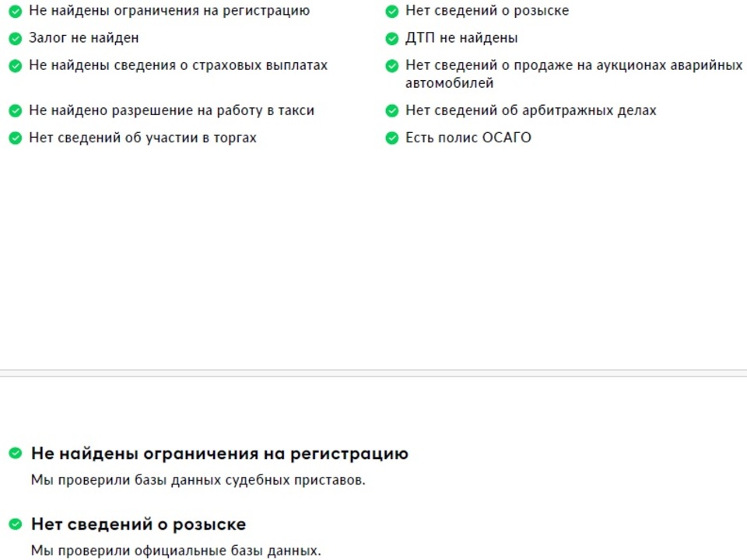Image resolution: width=747 pixels, height=560 pixels.
Task: Click bold heading 'Не найдены ограничения на регистрацию'
Action: [x=219, y=453]
